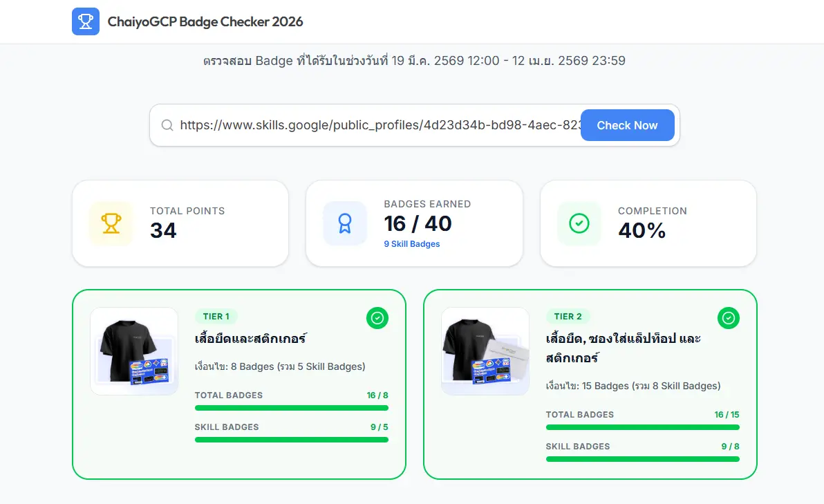The width and height of the screenshot is (824, 504).
Task: Select the TIER 2 label badge
Action: point(568,317)
